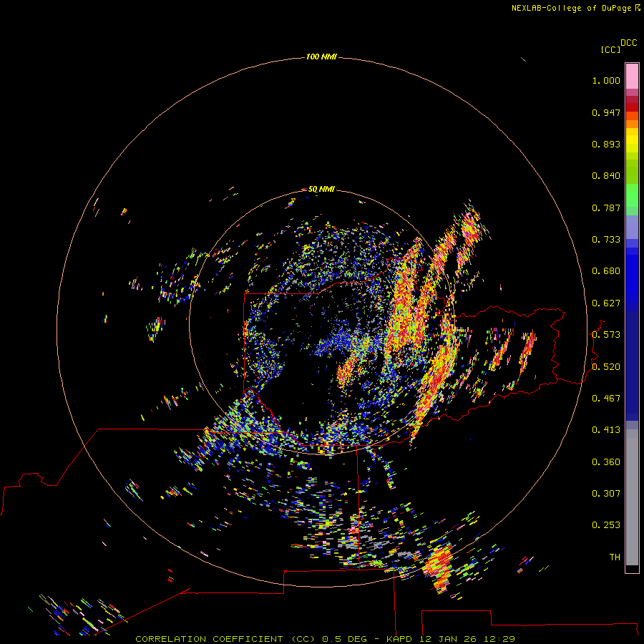This screenshot has width=644, height=644.
Task: Click the [CC] units label
Action: 610,49
